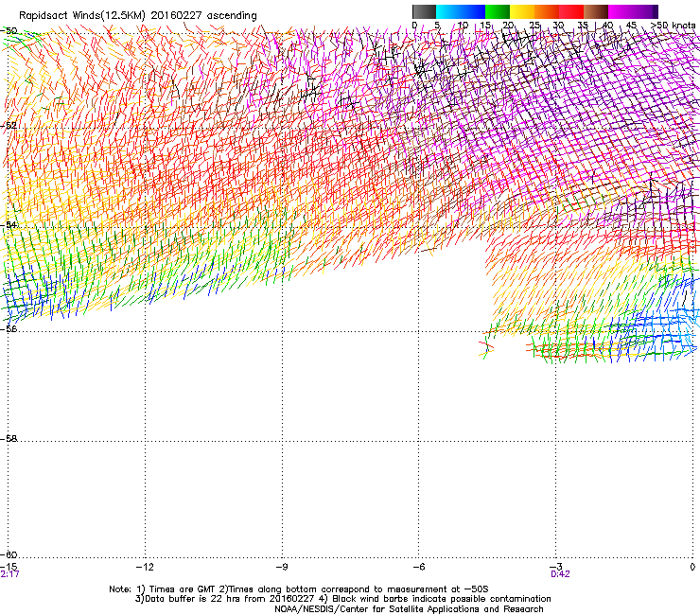Click the blue 10-15 knots legend swatch
The height and width of the screenshot is (615, 700).
pyautogui.click(x=473, y=11)
